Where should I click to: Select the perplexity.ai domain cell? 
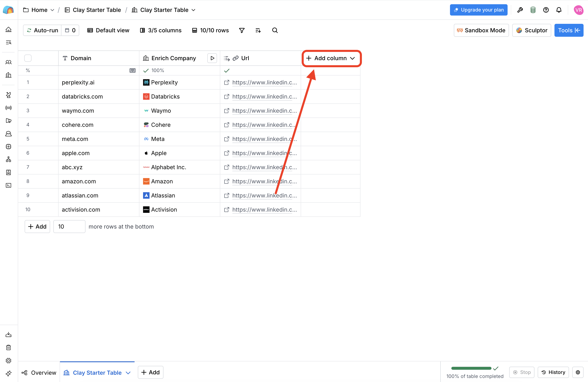coord(99,82)
